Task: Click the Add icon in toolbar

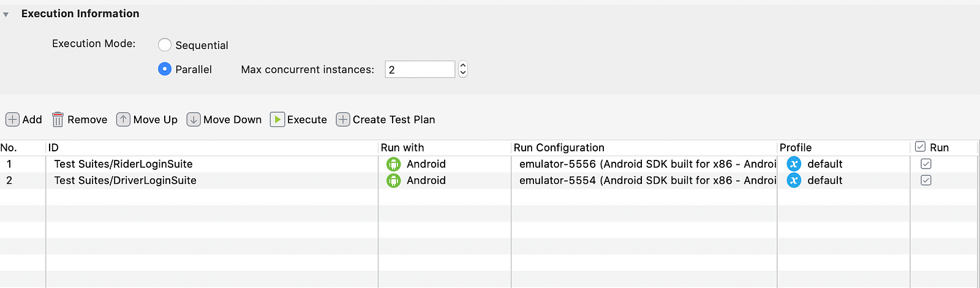Action: [12, 119]
